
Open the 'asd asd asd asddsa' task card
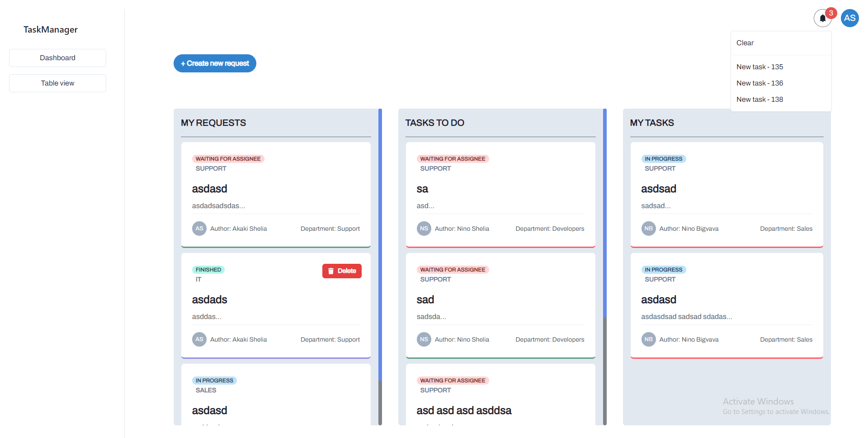[x=464, y=410]
